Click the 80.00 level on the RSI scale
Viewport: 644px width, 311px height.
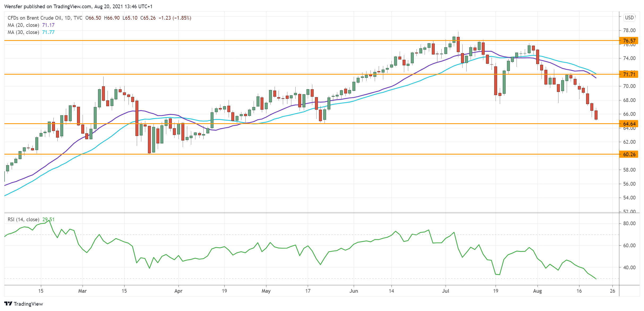[x=629, y=223]
